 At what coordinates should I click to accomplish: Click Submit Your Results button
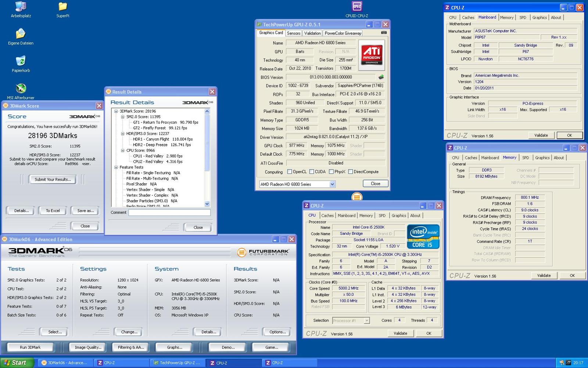(53, 180)
